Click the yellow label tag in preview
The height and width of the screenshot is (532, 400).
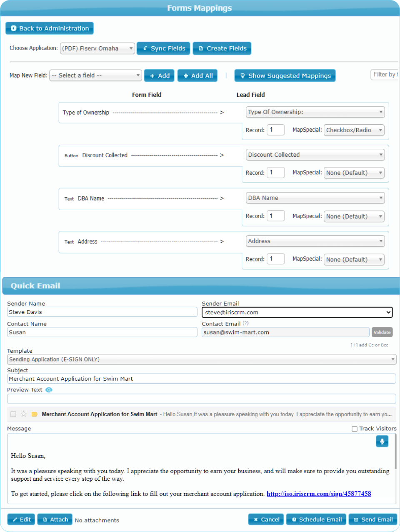[x=35, y=414]
